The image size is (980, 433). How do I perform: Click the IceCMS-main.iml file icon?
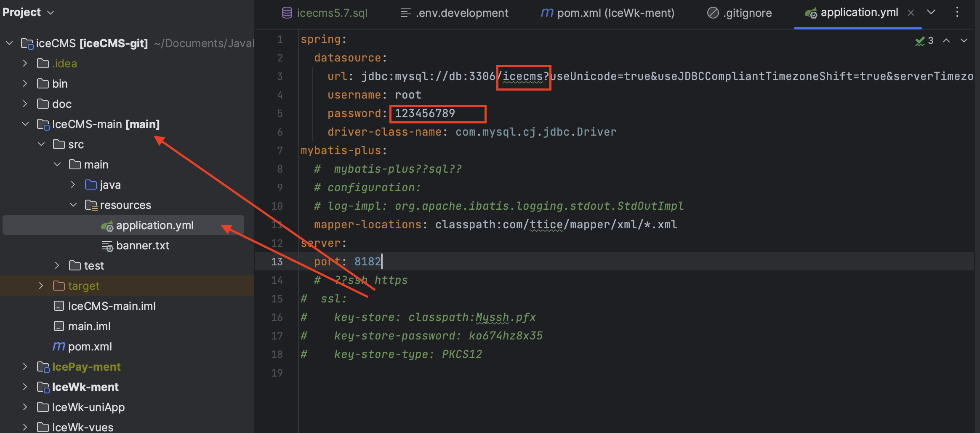59,306
